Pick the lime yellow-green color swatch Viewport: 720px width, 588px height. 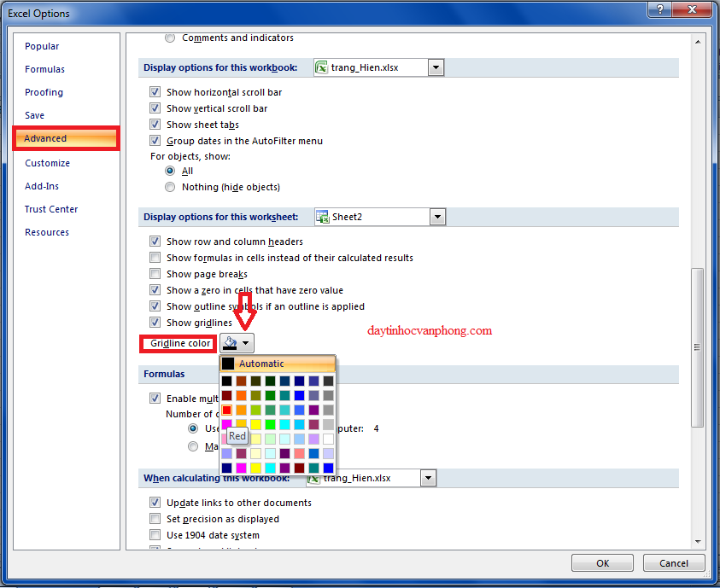coord(255,410)
